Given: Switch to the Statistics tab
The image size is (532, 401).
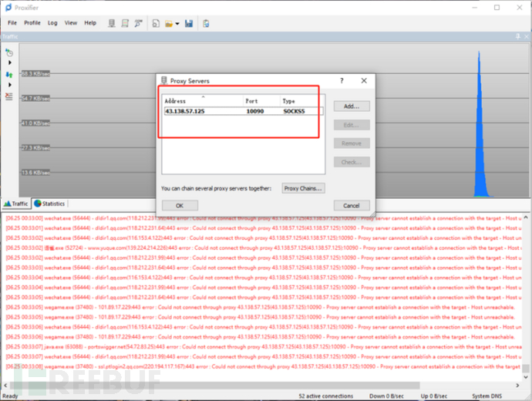Looking at the screenshot, I should [49, 204].
